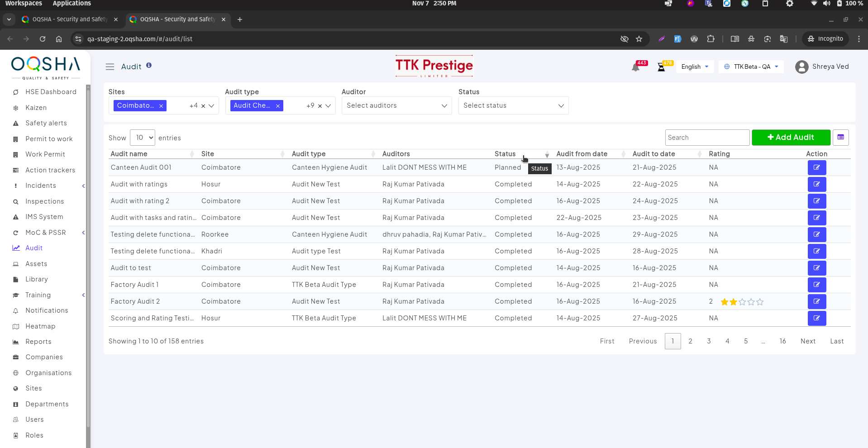Go to the Next page of results
The image size is (868, 448).
point(808,341)
